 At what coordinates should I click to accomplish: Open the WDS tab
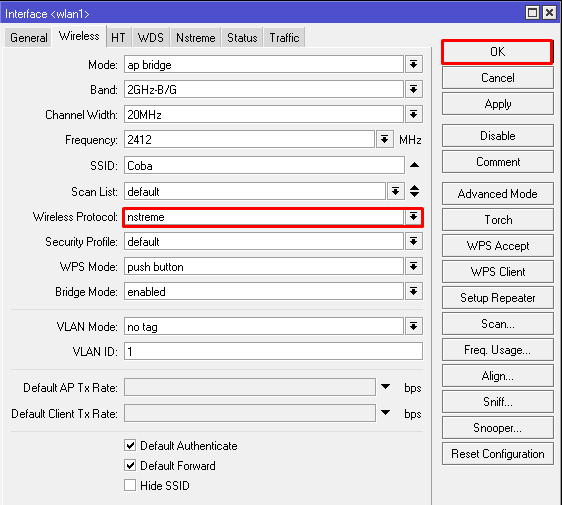coord(151,38)
